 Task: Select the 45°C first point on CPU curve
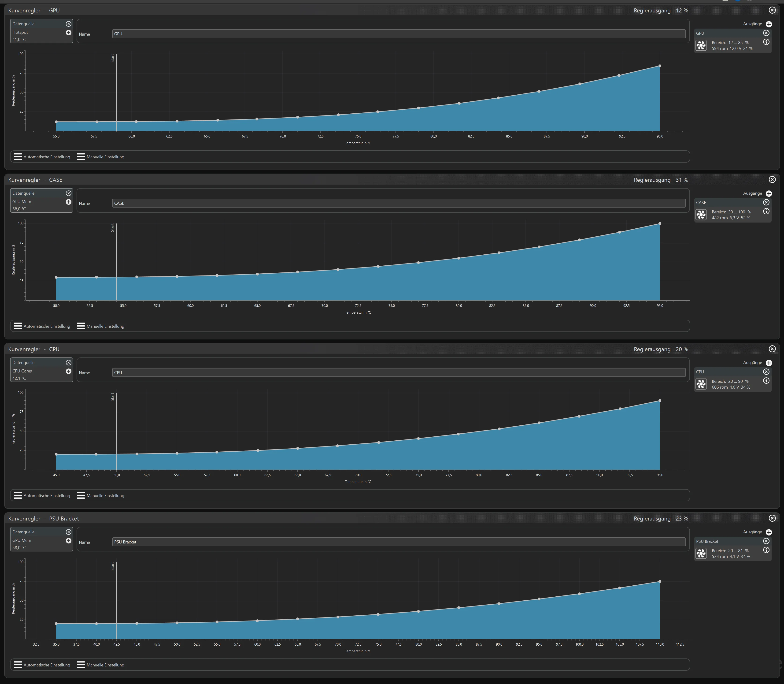[56, 455]
